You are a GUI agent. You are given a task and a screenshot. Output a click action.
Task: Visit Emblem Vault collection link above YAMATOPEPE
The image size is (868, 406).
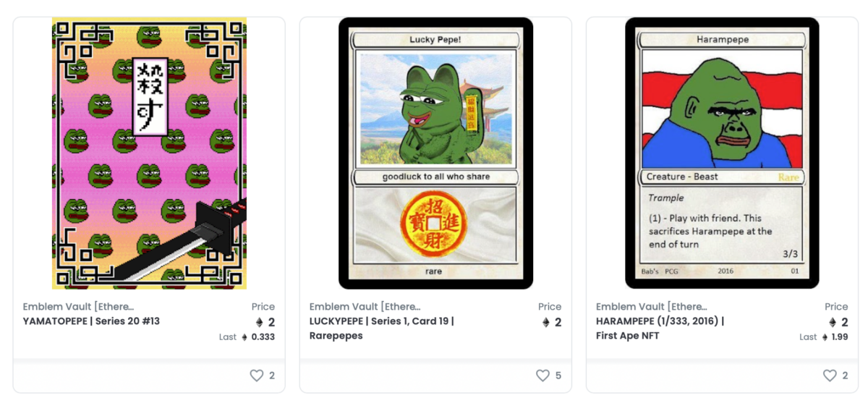78,307
